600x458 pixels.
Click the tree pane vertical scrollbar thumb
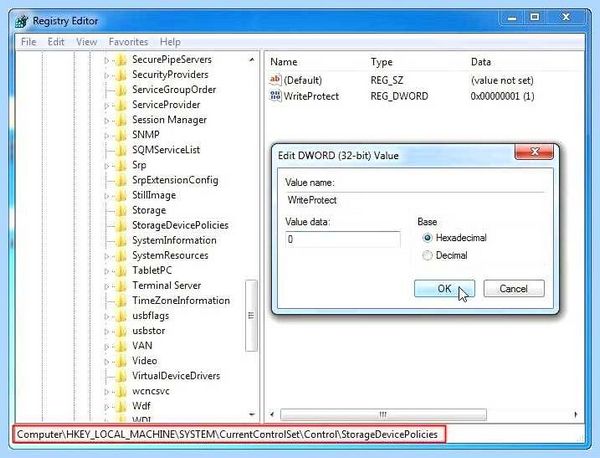(x=251, y=316)
